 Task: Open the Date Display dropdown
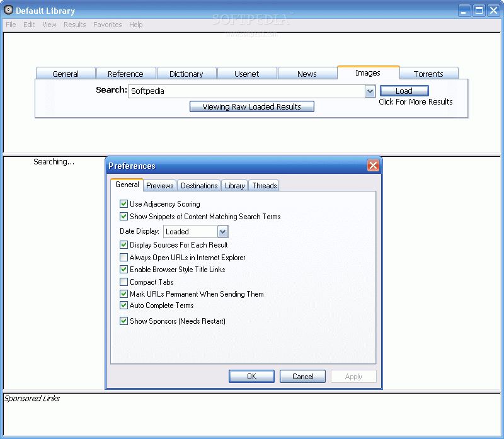point(222,231)
